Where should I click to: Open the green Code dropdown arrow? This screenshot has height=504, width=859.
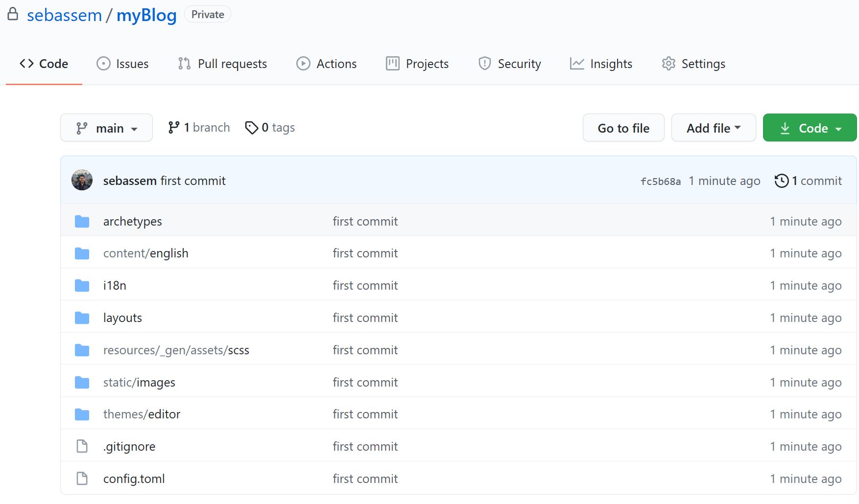click(x=838, y=129)
